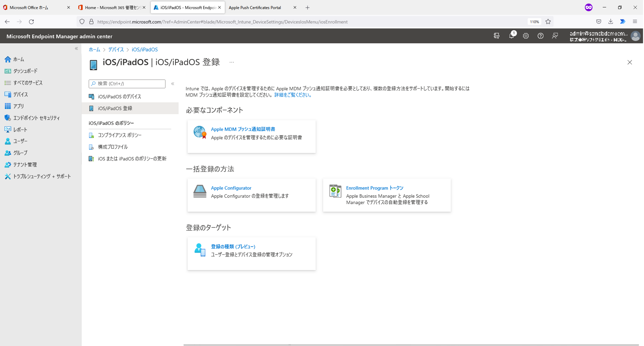Click the iOS/iPadOS breadcrumb link
The height and width of the screenshot is (346, 644).
coord(145,50)
